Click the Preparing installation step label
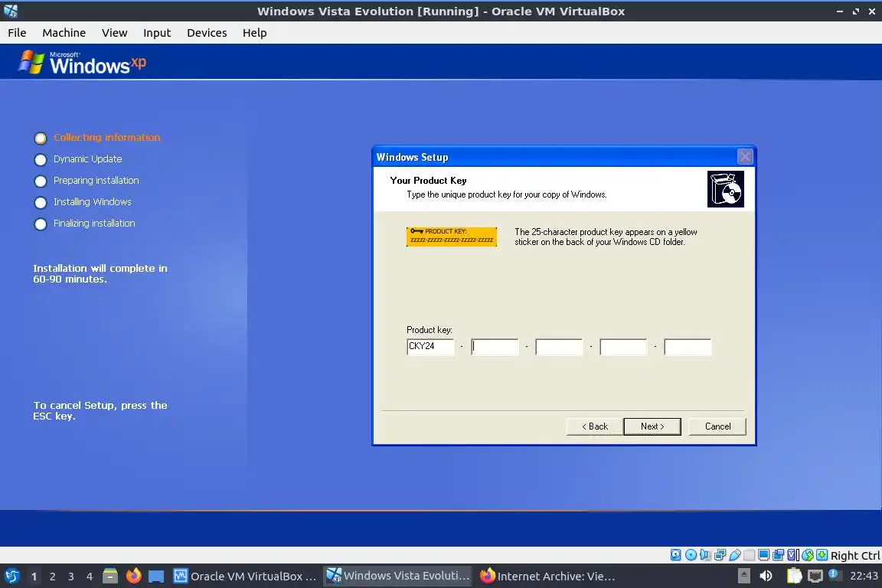This screenshot has height=588, width=882. coord(96,181)
